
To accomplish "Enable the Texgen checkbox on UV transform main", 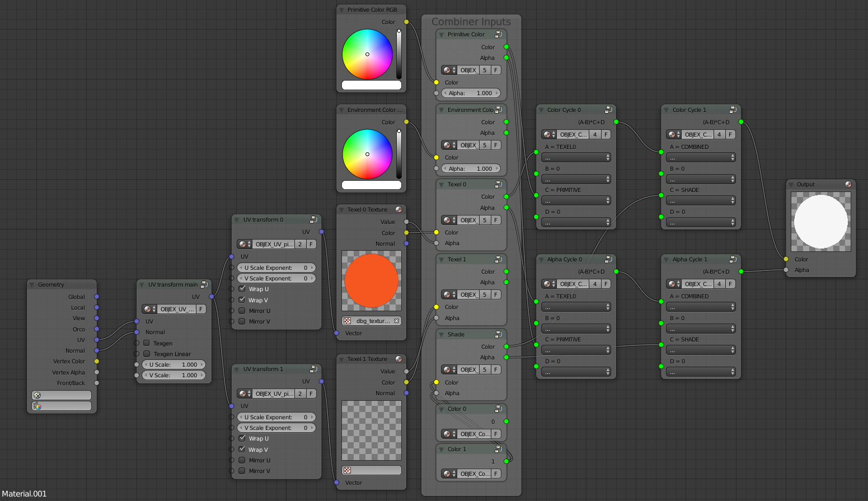I will (146, 343).
